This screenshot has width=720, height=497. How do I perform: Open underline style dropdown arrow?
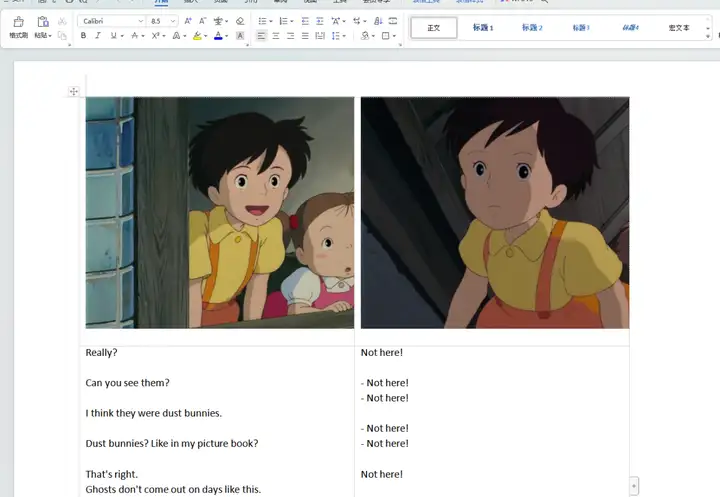click(x=122, y=36)
